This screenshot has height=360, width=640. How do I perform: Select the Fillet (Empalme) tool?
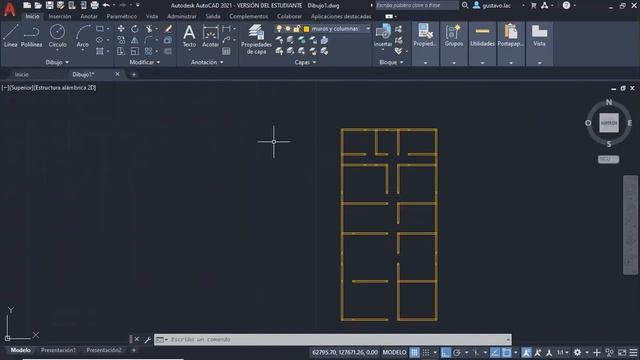coord(148,40)
